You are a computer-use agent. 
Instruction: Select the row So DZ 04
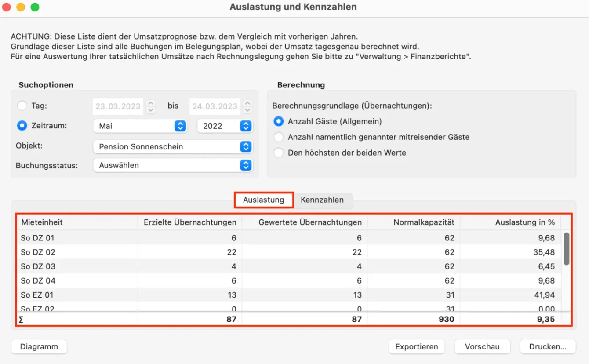coord(289,280)
